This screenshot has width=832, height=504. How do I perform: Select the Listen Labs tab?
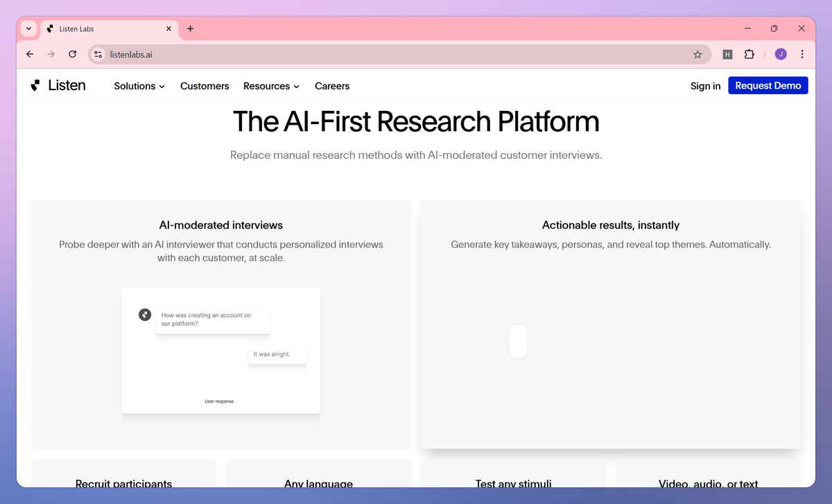click(110, 29)
